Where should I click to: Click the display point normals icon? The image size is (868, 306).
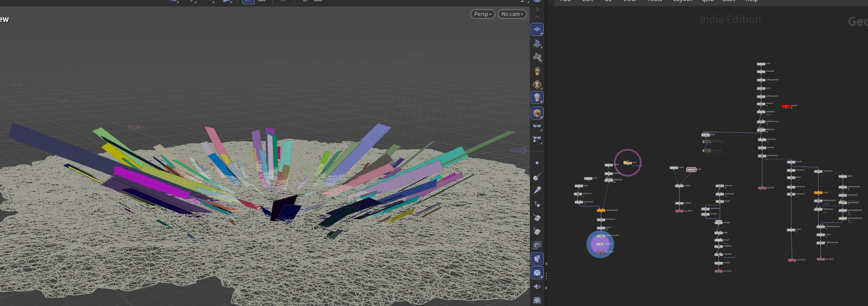pyautogui.click(x=537, y=177)
